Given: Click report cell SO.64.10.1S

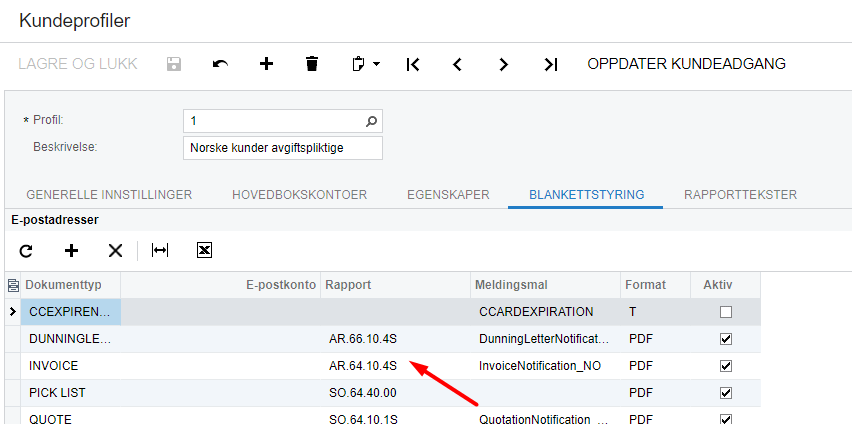Looking at the screenshot, I should coord(396,416).
